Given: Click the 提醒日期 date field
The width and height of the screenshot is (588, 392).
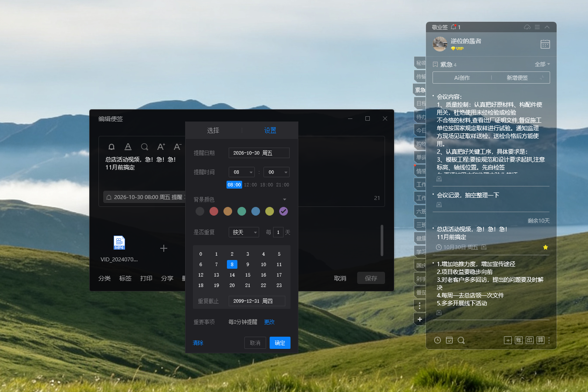Looking at the screenshot, I should coord(259,153).
